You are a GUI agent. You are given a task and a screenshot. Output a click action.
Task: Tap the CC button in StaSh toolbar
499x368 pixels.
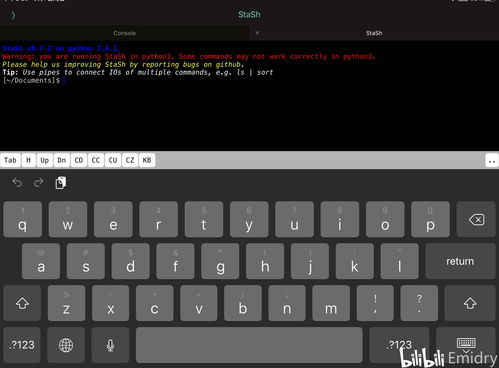click(x=96, y=160)
